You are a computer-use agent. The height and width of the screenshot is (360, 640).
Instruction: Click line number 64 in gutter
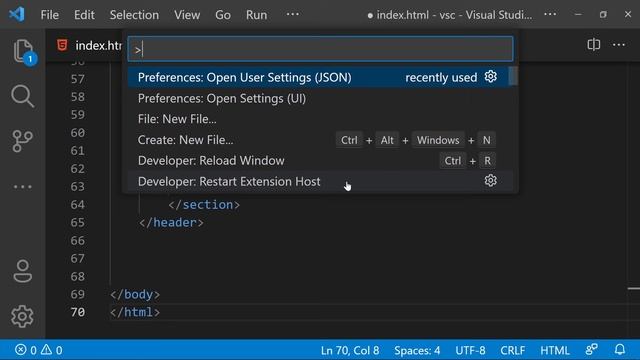pos(78,204)
